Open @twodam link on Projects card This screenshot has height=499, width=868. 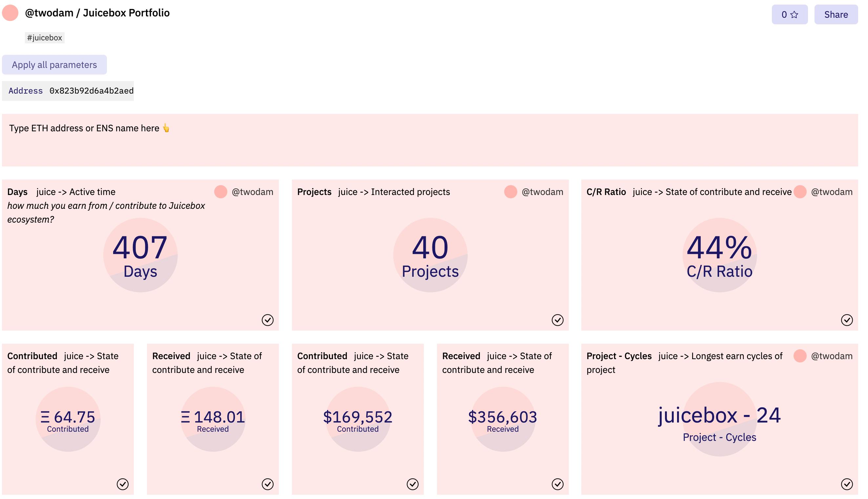pyautogui.click(x=542, y=192)
